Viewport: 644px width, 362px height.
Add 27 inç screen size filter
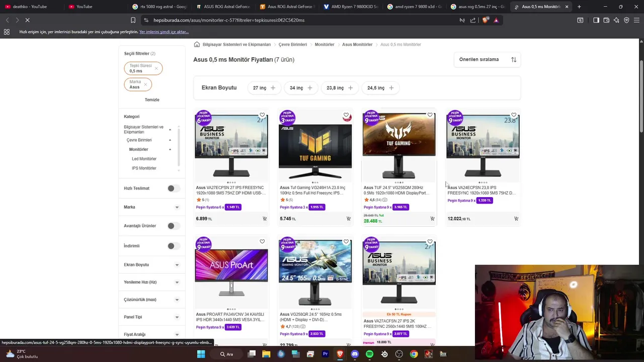(265, 88)
